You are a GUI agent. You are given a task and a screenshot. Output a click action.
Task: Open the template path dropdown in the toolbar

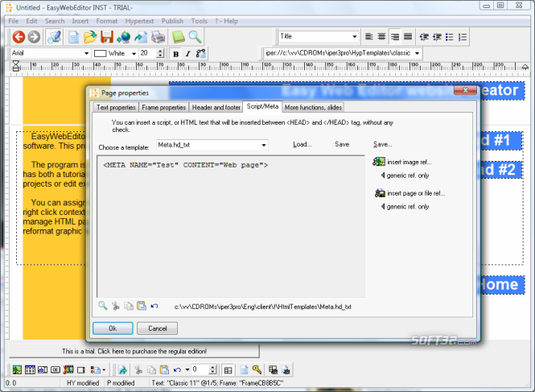pos(417,53)
